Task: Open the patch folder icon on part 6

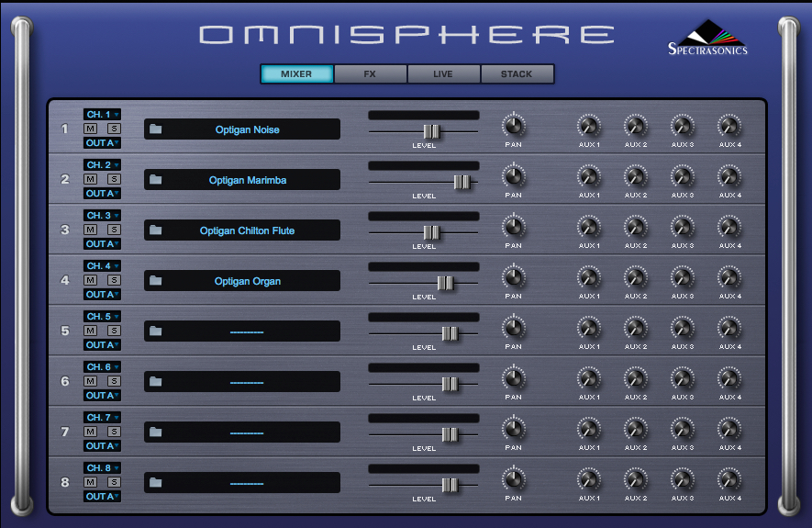Action: click(x=155, y=382)
